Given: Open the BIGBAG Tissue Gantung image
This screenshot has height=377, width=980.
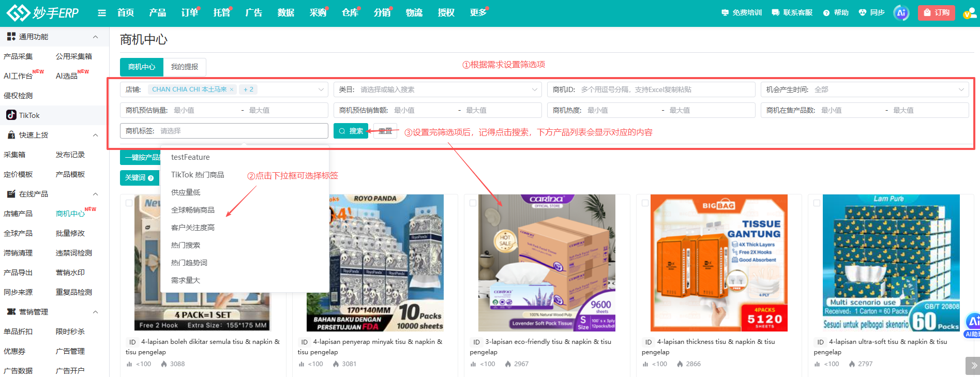Looking at the screenshot, I should click(x=719, y=263).
